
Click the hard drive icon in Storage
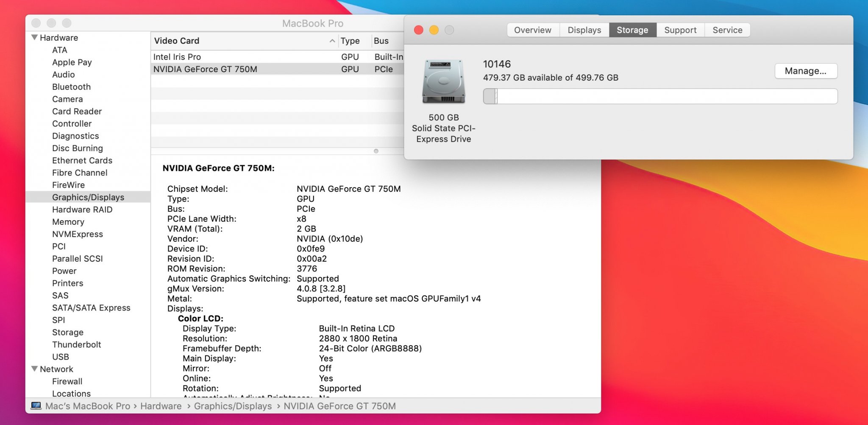(443, 81)
